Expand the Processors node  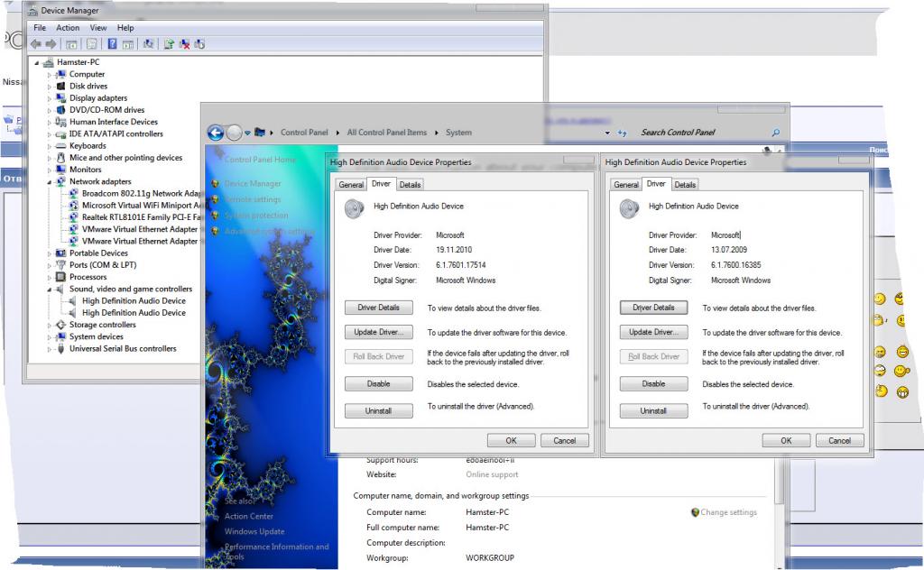(x=51, y=278)
